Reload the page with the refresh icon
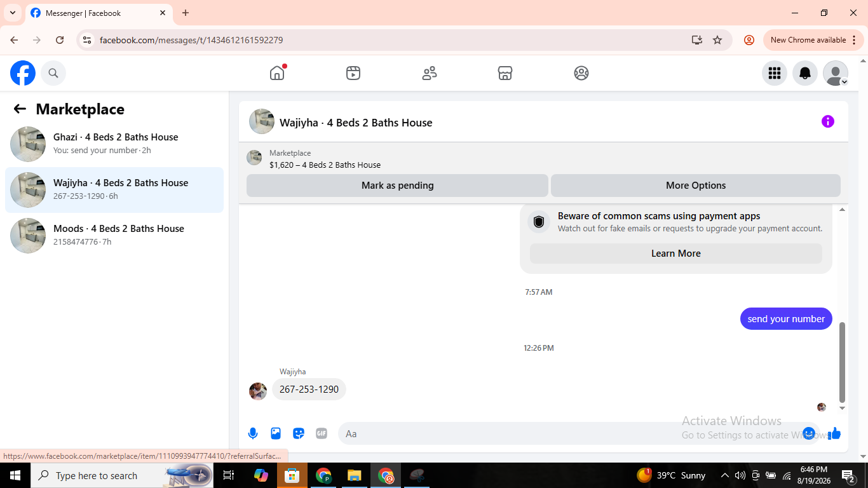 pyautogui.click(x=60, y=40)
